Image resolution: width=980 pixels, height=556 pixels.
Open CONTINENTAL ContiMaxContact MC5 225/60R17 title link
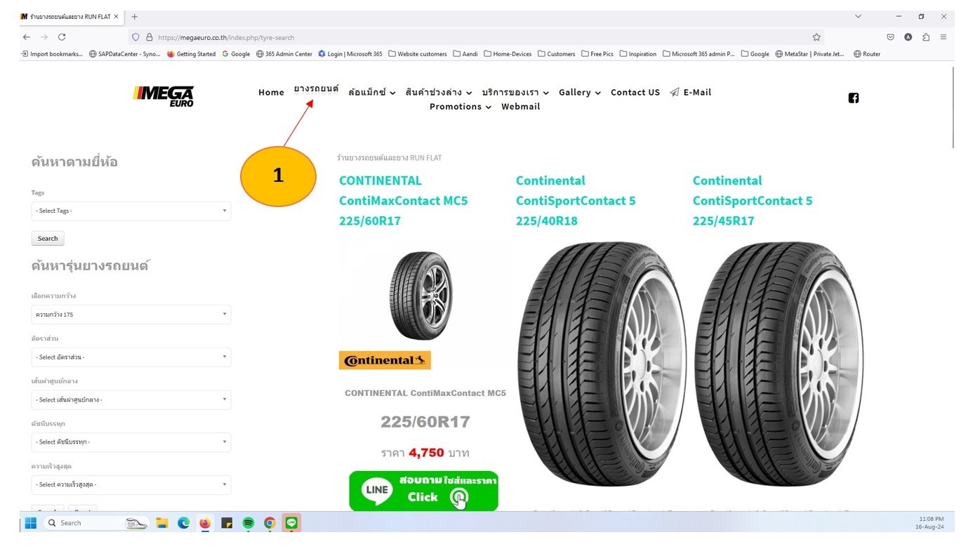coord(404,201)
